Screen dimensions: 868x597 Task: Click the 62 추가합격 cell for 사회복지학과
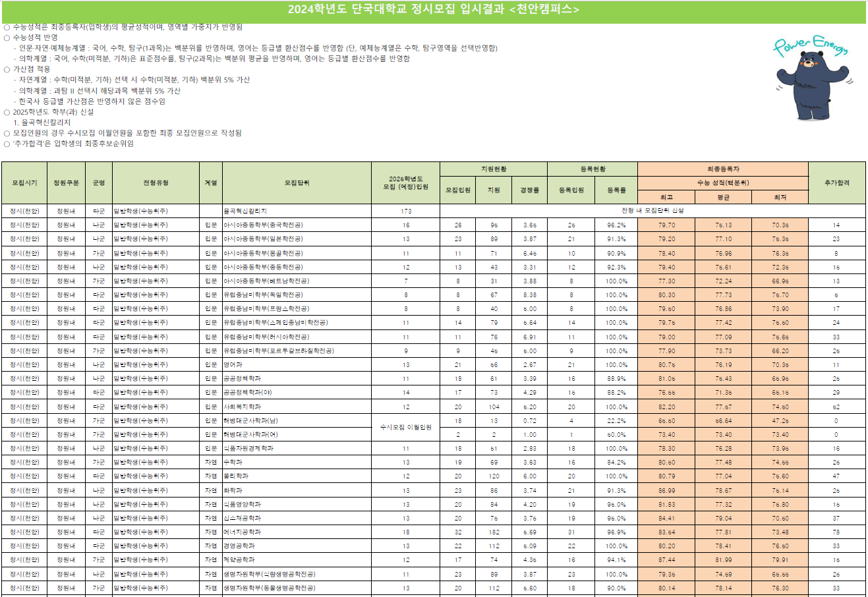tap(836, 407)
